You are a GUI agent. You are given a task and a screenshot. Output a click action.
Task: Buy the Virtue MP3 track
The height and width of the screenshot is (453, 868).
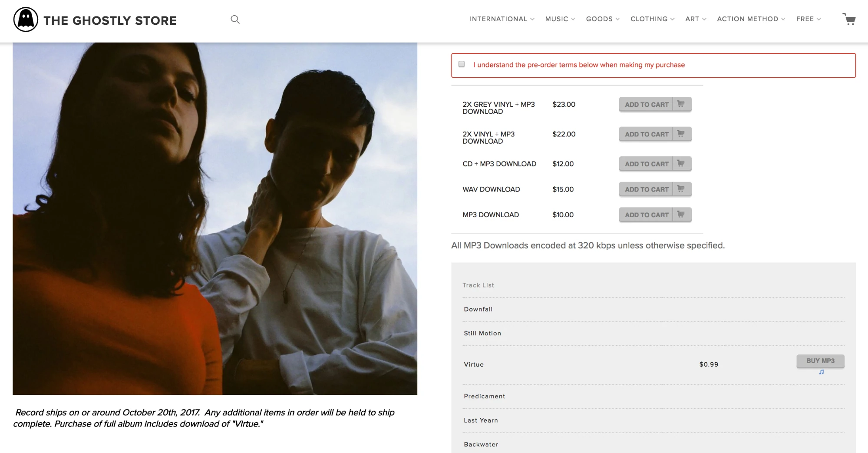tap(820, 361)
